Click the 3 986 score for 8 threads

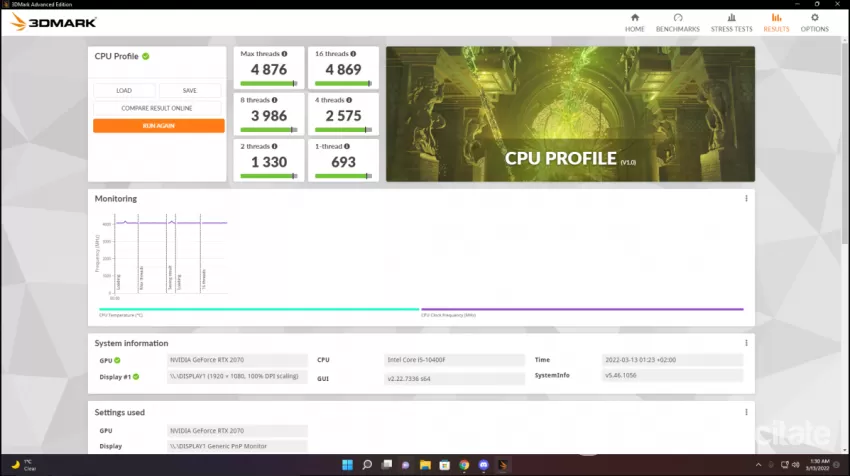[269, 116]
